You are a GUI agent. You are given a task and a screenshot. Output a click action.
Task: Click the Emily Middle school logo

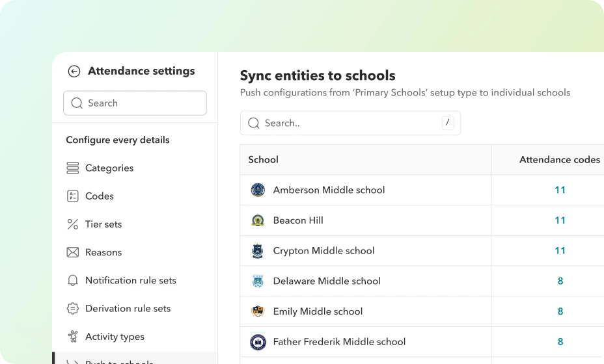tap(258, 311)
